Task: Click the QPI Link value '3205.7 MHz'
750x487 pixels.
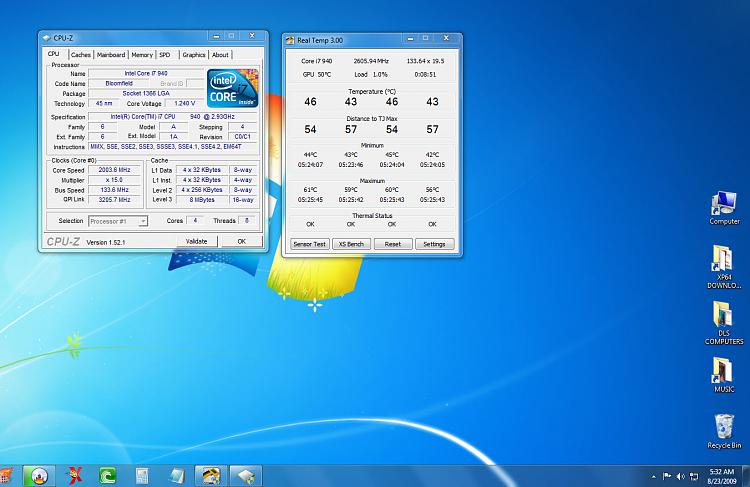Action: (114, 199)
